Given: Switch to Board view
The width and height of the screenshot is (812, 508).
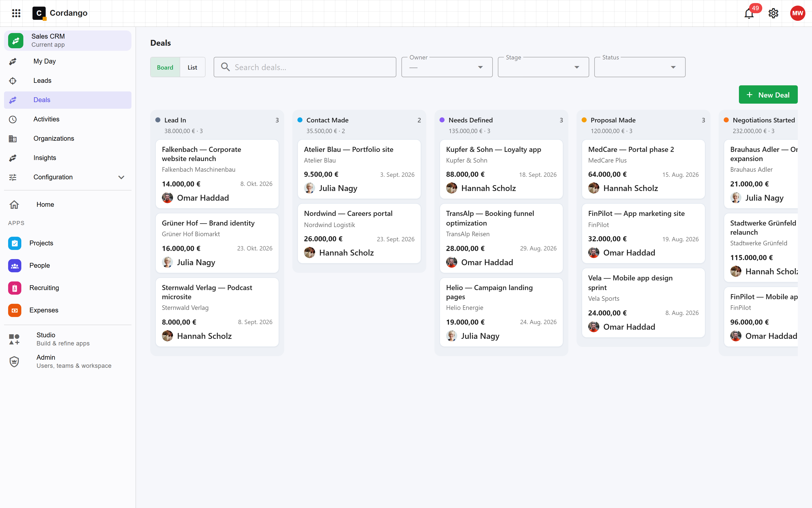Looking at the screenshot, I should point(165,67).
